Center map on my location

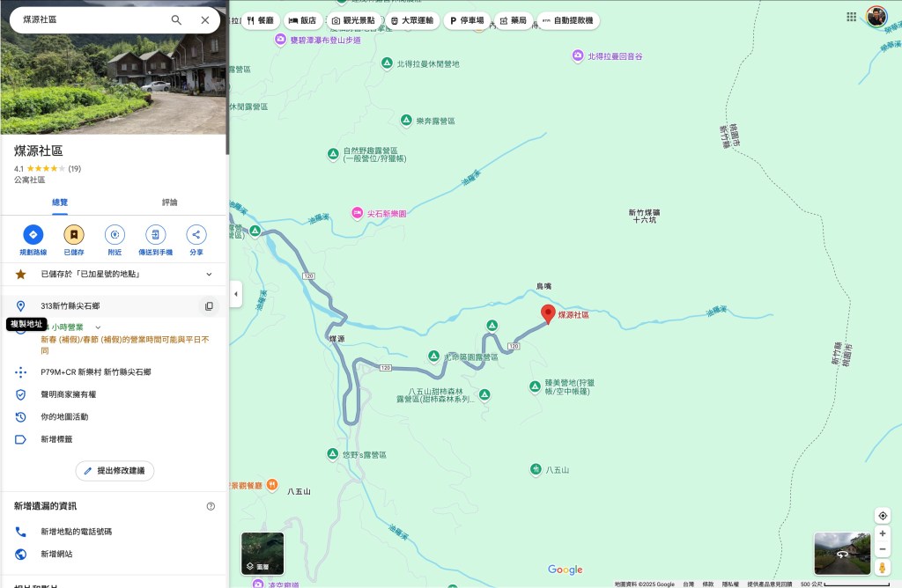(882, 516)
